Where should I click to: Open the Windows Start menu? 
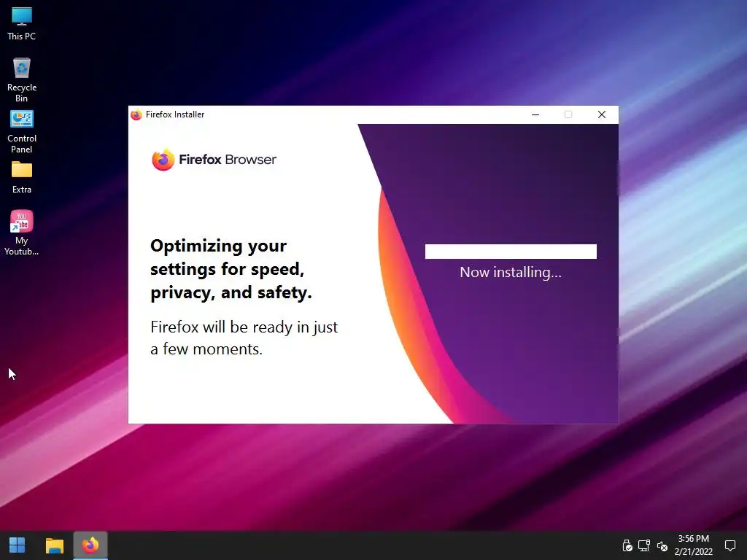click(18, 545)
